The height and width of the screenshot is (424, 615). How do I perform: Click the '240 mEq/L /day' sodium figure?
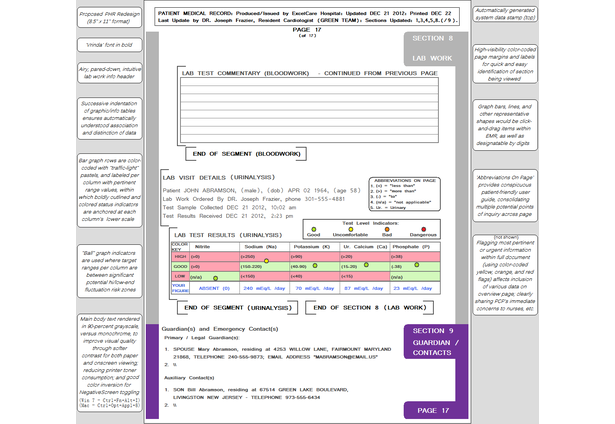coord(264,288)
